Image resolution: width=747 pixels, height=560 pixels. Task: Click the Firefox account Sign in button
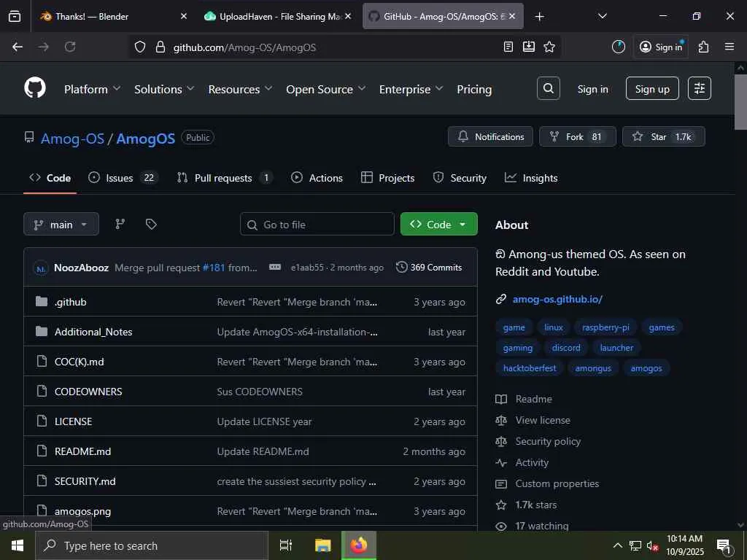coord(661,47)
